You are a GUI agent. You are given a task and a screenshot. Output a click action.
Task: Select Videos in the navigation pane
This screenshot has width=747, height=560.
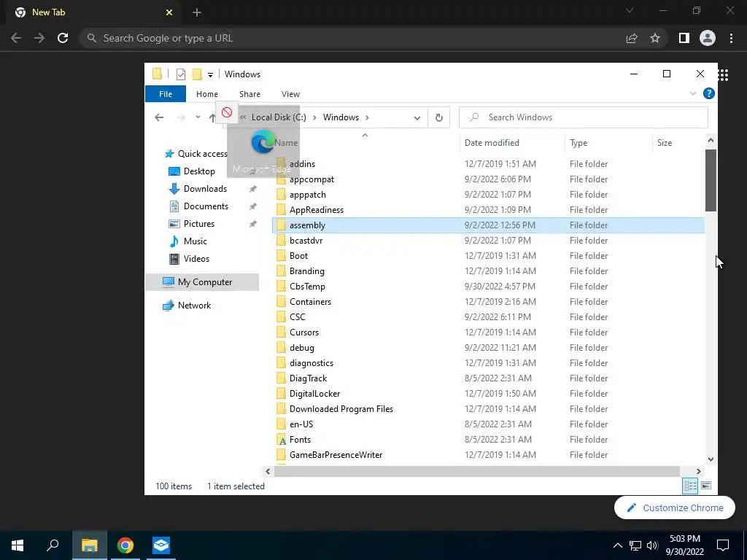[196, 259]
